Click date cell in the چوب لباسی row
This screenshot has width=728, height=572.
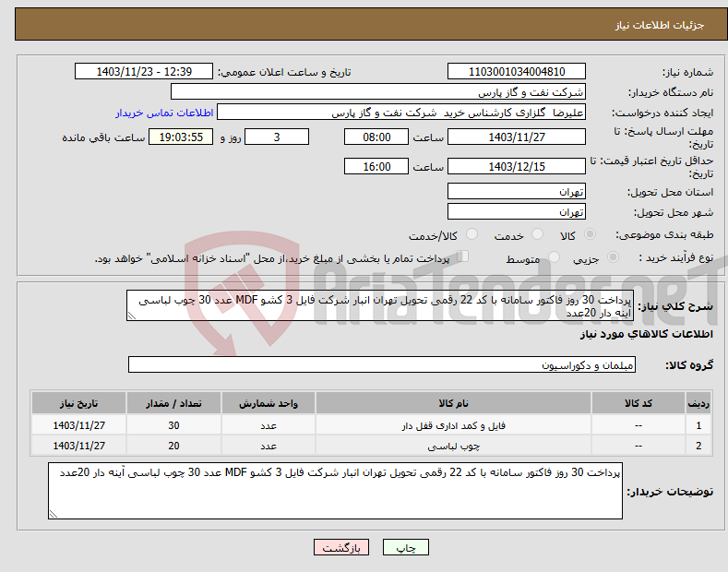point(79,446)
